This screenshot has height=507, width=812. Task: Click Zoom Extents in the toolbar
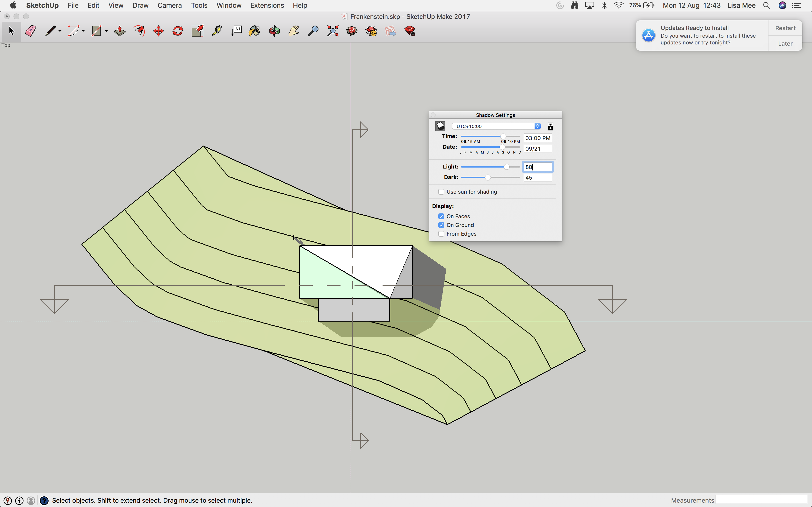333,31
